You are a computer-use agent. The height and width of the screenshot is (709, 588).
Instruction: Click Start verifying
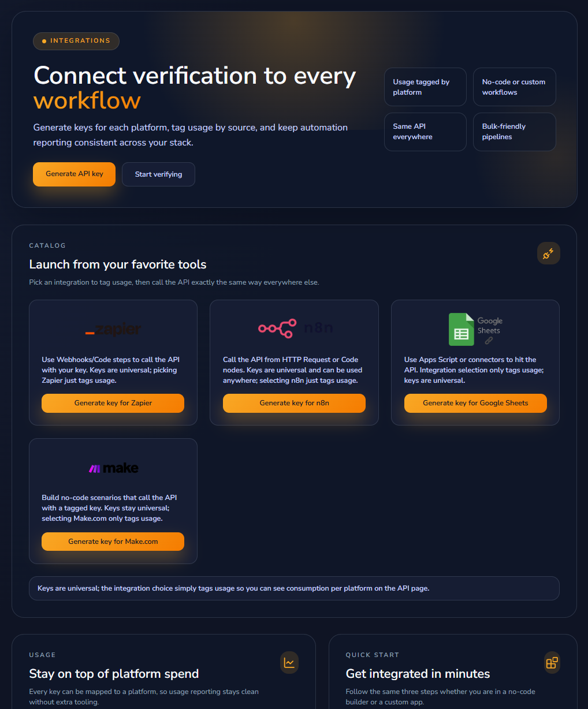[158, 174]
